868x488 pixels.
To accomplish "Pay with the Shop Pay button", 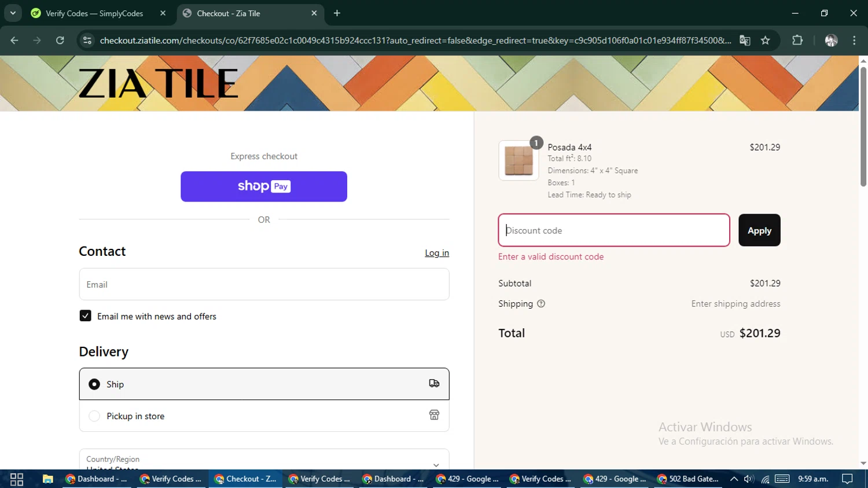I will (264, 186).
